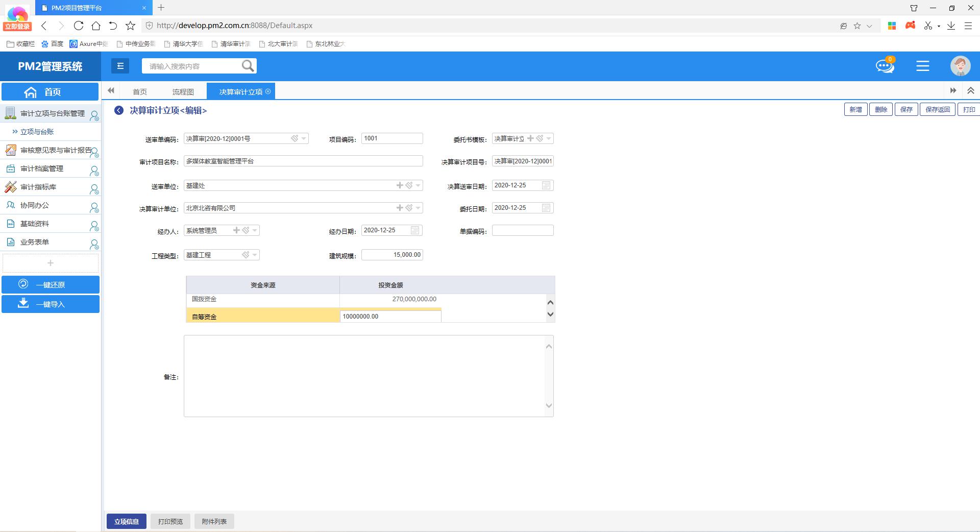
Task: Expand the 送审单编码 dropdown
Action: point(304,138)
